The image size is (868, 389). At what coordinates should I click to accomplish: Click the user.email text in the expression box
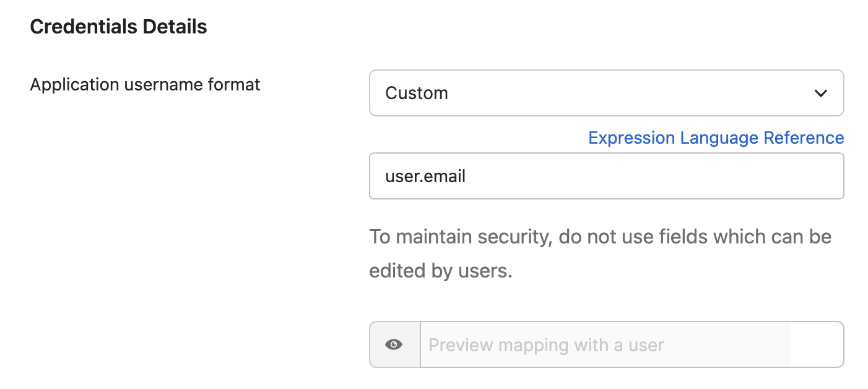point(425,177)
